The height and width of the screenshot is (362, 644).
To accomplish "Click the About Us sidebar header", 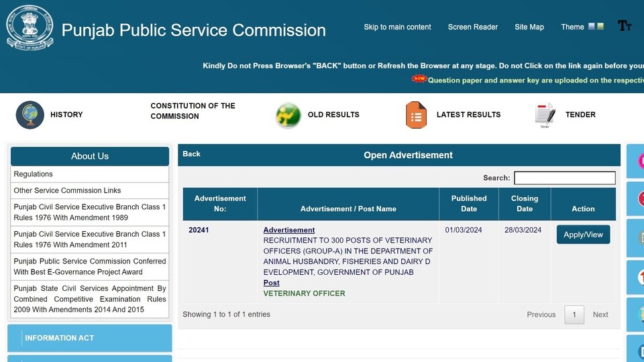I will pos(90,156).
